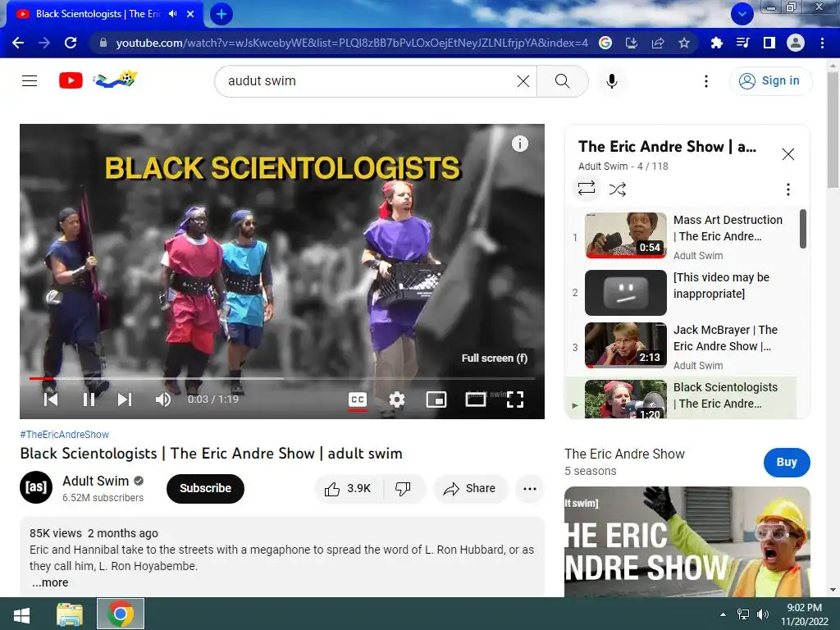Play Mass Art Destruction video

[683, 235]
